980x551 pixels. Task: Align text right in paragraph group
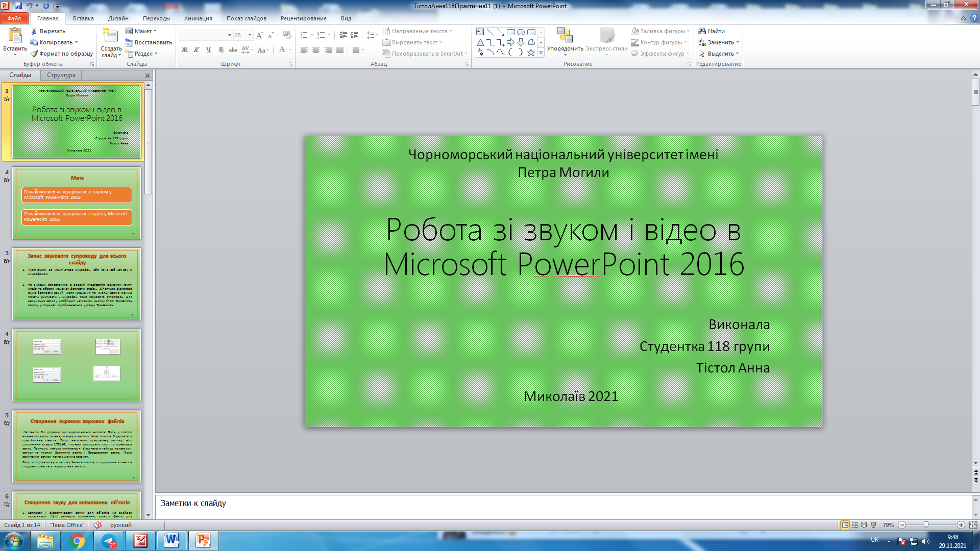[x=328, y=50]
